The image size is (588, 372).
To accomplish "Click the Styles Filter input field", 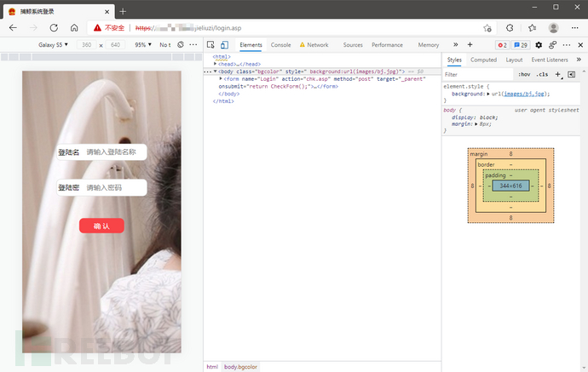I will click(x=477, y=75).
